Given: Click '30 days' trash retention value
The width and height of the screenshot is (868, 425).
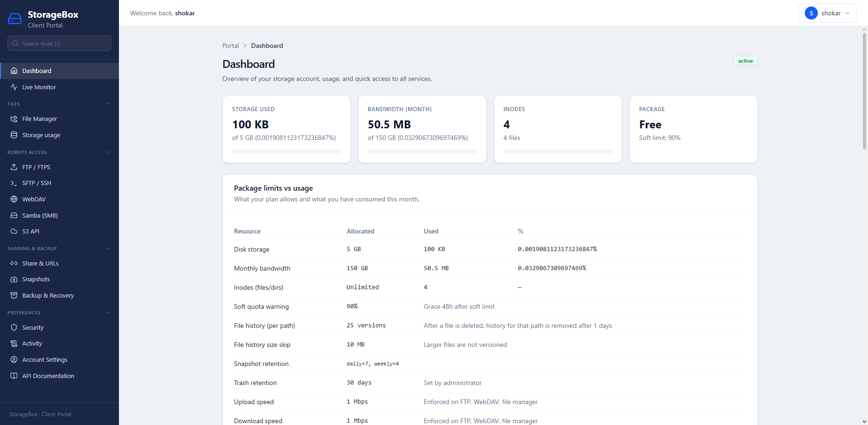Looking at the screenshot, I should click(359, 383).
